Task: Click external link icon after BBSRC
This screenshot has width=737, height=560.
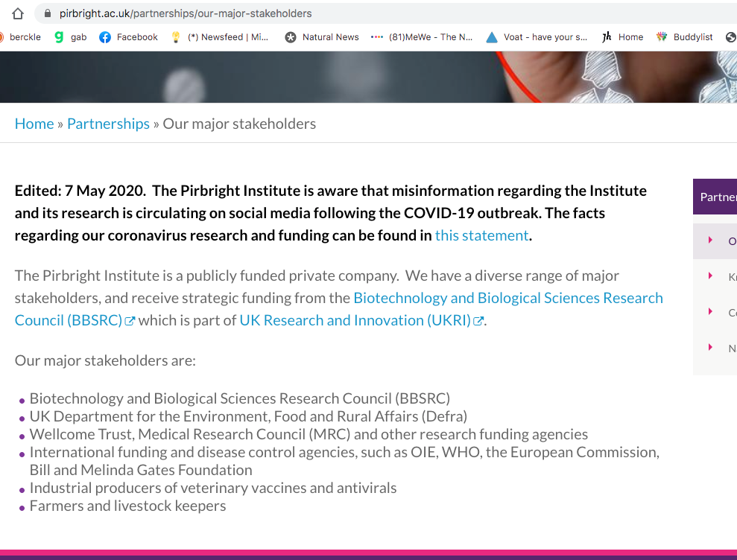Action: [x=130, y=321]
